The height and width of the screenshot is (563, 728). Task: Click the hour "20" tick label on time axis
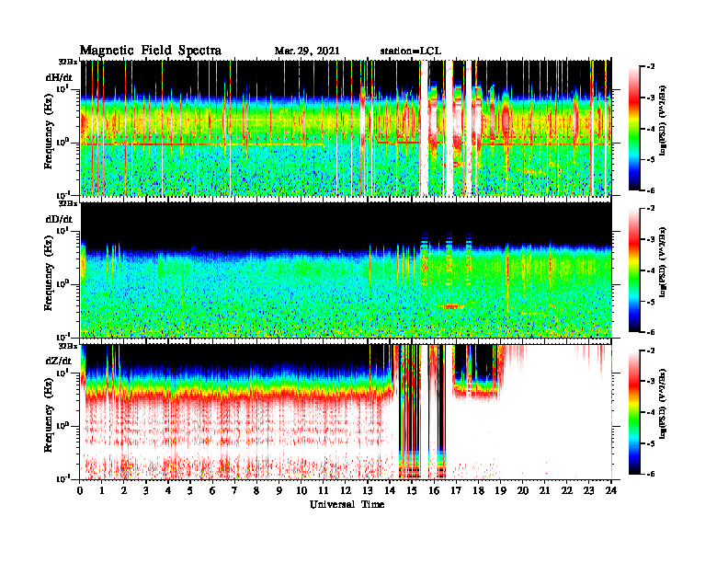pyautogui.click(x=523, y=491)
